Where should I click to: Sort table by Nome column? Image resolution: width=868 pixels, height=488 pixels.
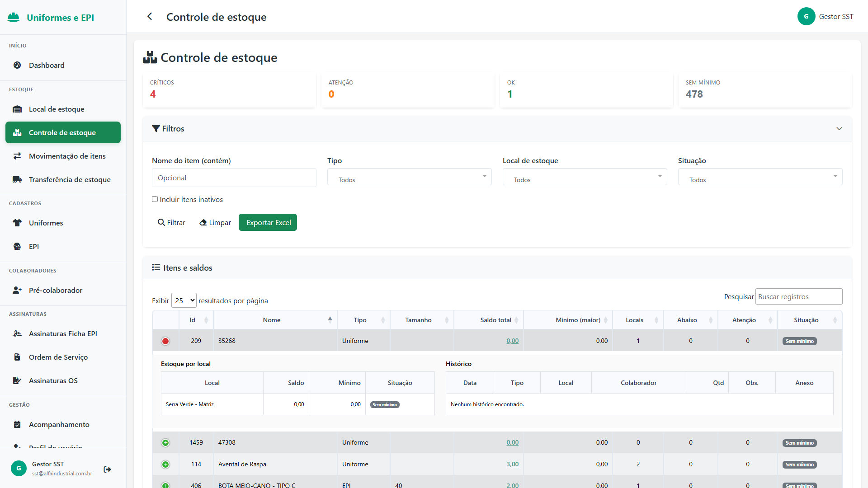click(275, 320)
